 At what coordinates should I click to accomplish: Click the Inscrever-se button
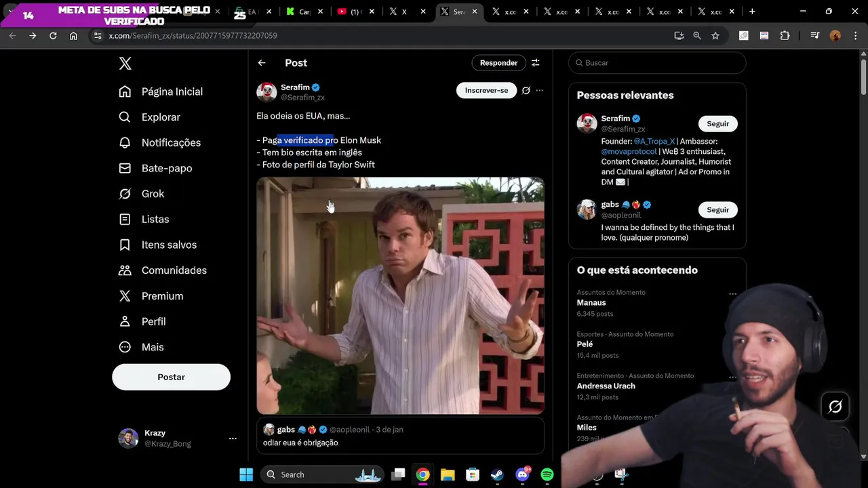point(486,90)
